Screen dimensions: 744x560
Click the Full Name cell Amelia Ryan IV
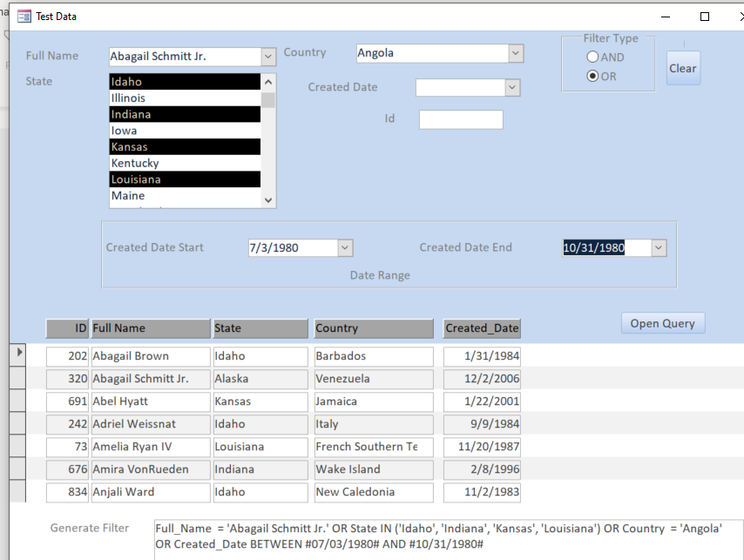coord(151,447)
